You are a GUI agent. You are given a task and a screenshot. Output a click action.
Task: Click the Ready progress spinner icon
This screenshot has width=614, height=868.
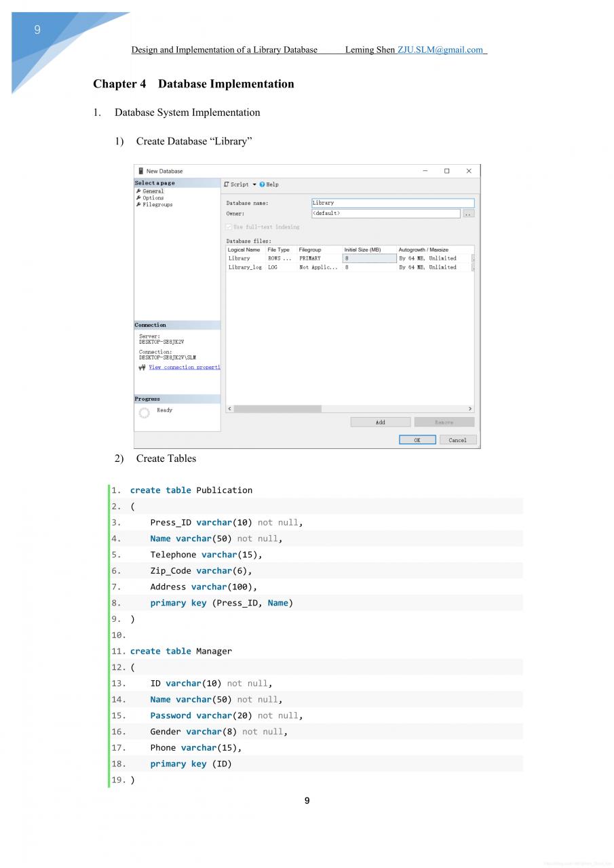coord(145,412)
